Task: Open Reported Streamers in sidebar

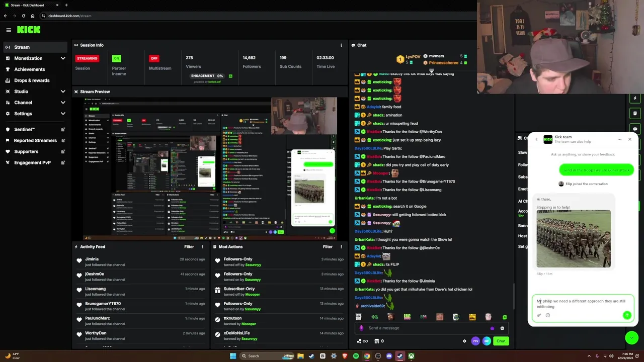Action: click(35, 140)
